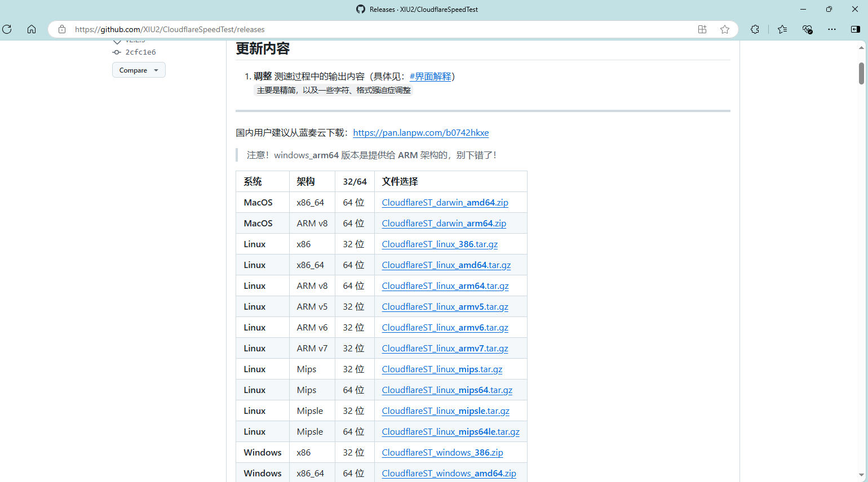
Task: Add this page to favorites star
Action: coord(725,29)
